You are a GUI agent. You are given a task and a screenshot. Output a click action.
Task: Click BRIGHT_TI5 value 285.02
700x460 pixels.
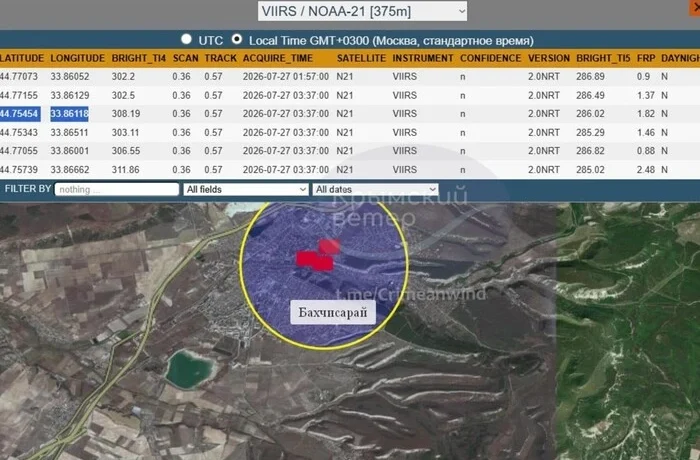(x=590, y=170)
